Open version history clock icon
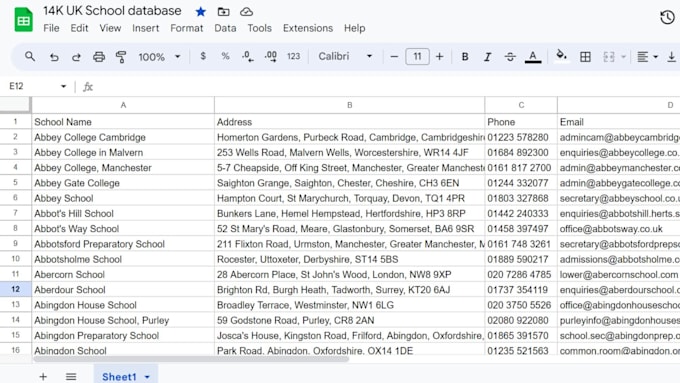This screenshot has width=680, height=383. click(667, 17)
